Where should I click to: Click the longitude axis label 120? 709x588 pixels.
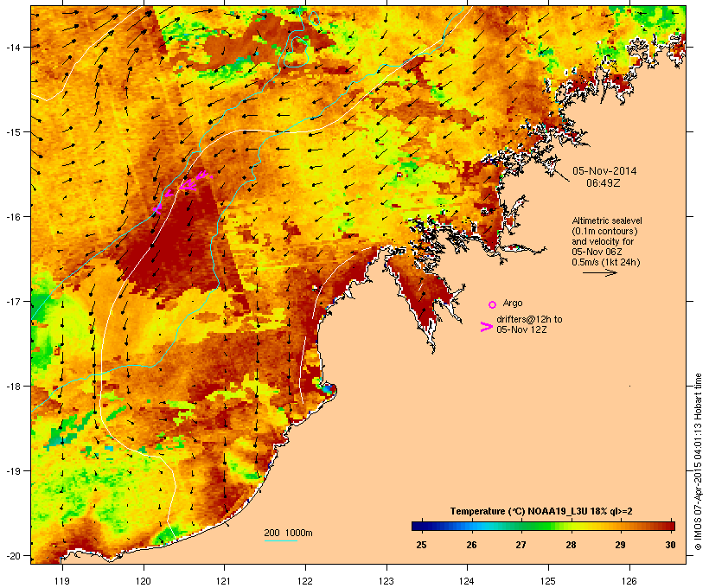pos(144,581)
